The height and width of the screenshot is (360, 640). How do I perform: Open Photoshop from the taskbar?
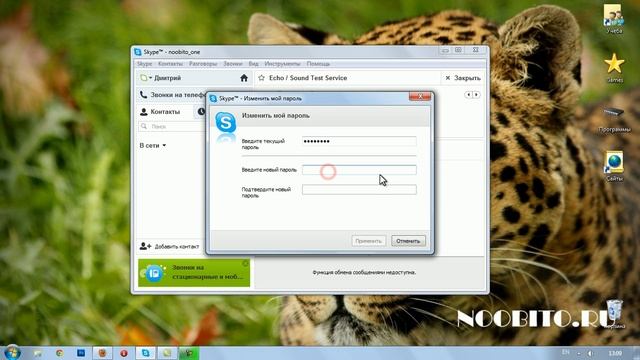tap(81, 353)
